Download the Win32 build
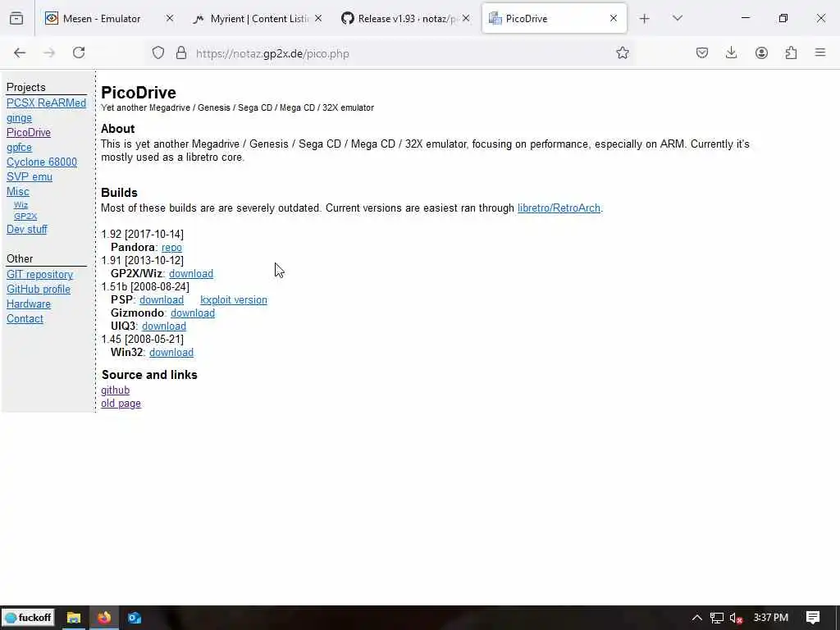Screen dimensions: 840x630 (171, 353)
